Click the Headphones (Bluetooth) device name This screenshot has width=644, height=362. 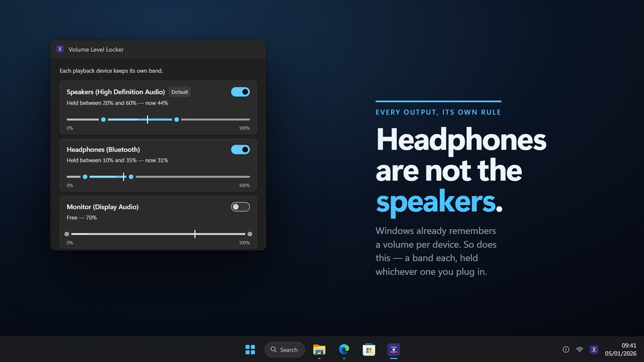pos(103,149)
